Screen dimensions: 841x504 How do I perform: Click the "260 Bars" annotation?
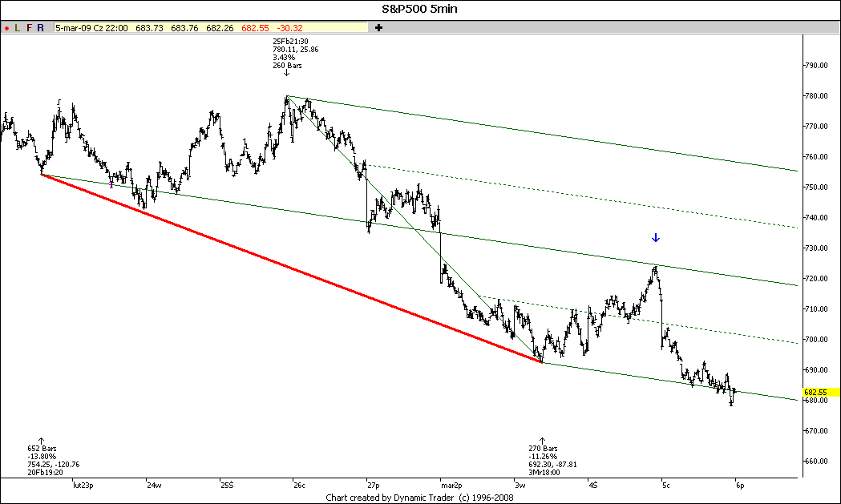pos(288,66)
